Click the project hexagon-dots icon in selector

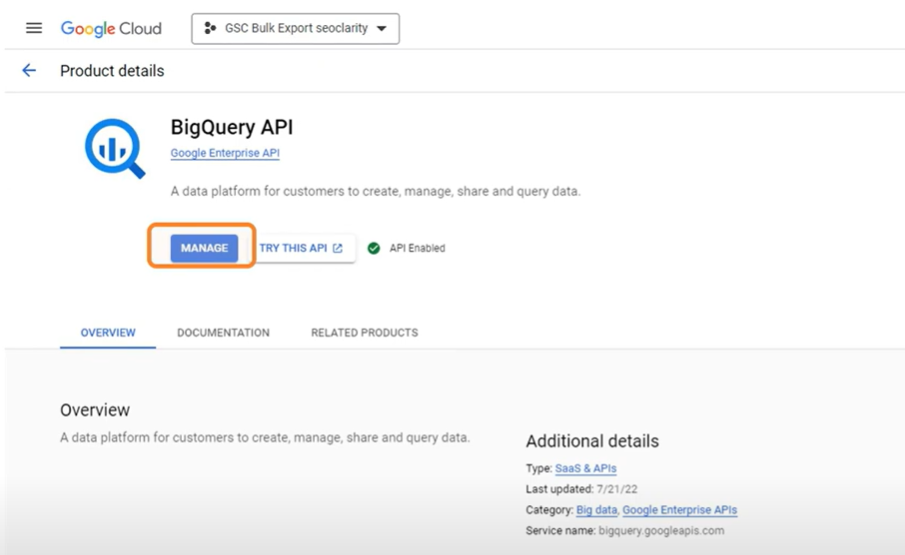point(210,29)
